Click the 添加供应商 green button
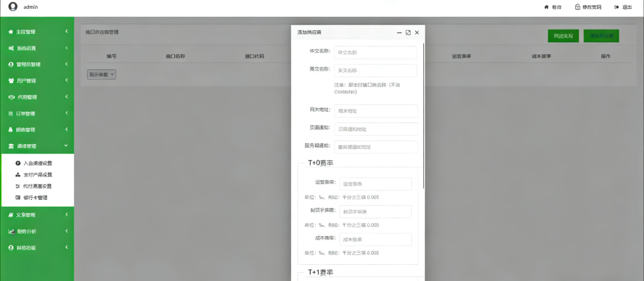The height and width of the screenshot is (281, 644). (x=601, y=36)
